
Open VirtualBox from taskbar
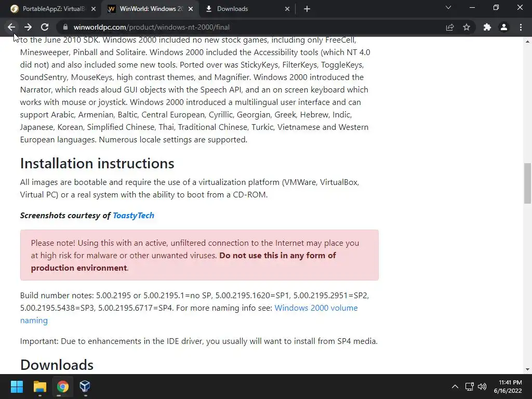click(x=85, y=387)
